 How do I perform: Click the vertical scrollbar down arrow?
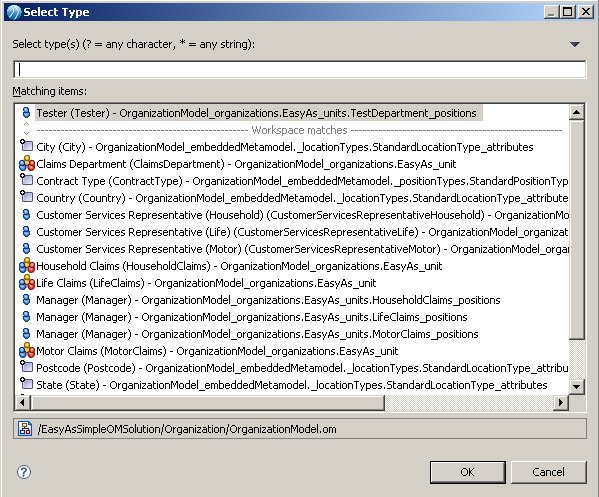click(x=576, y=387)
